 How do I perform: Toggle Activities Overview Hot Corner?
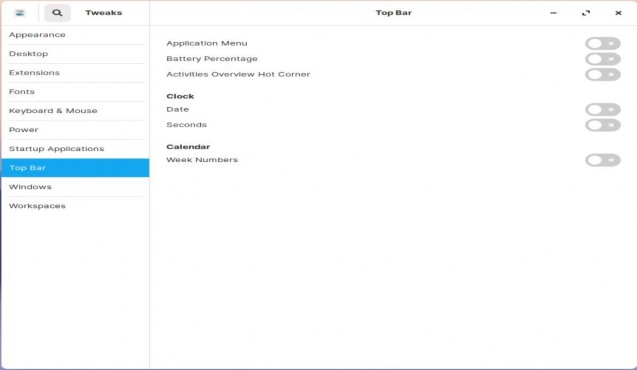[602, 74]
